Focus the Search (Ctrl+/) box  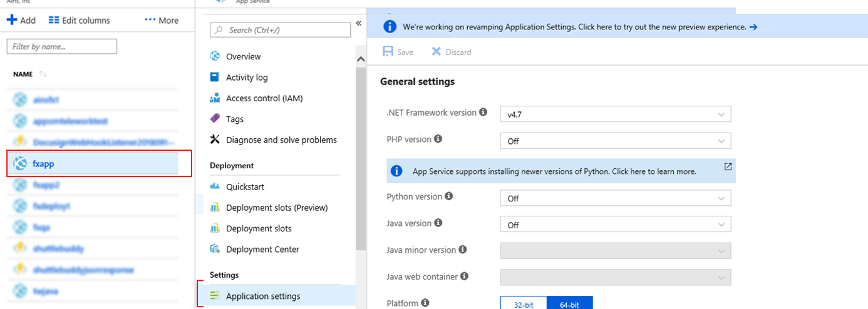coord(280,30)
